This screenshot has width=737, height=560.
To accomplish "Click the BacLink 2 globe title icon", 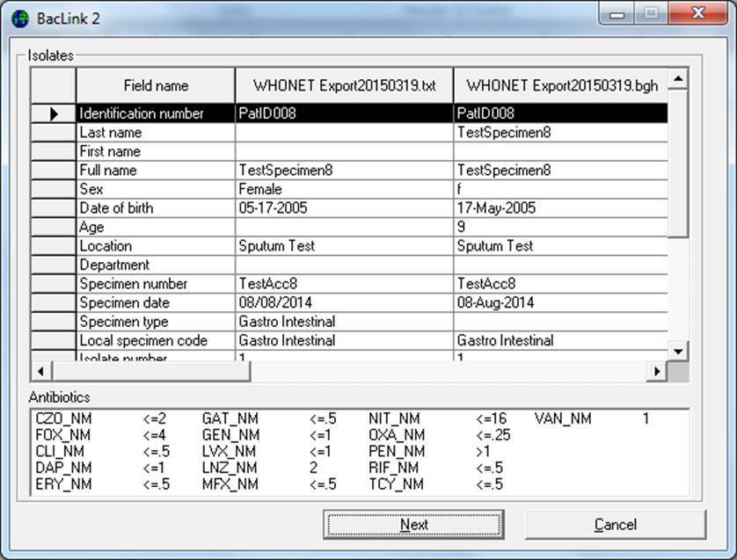I will (19, 18).
